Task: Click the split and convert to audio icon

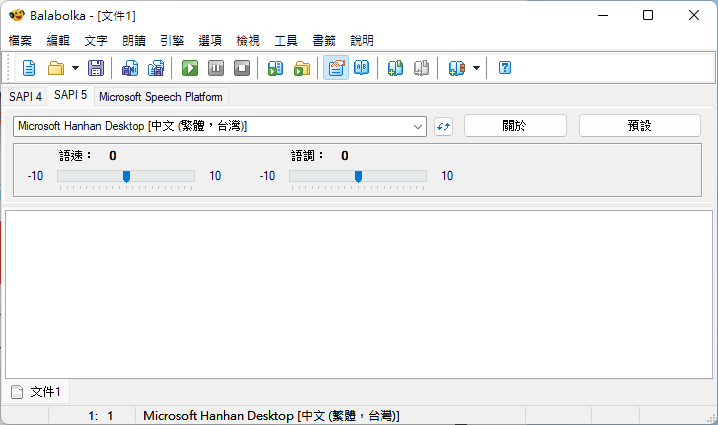Action: tap(156, 68)
